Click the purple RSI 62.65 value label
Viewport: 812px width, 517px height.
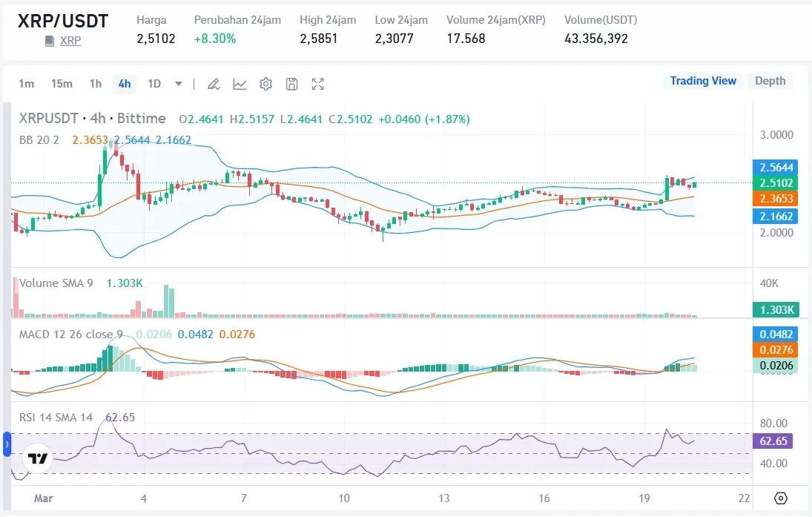[773, 441]
